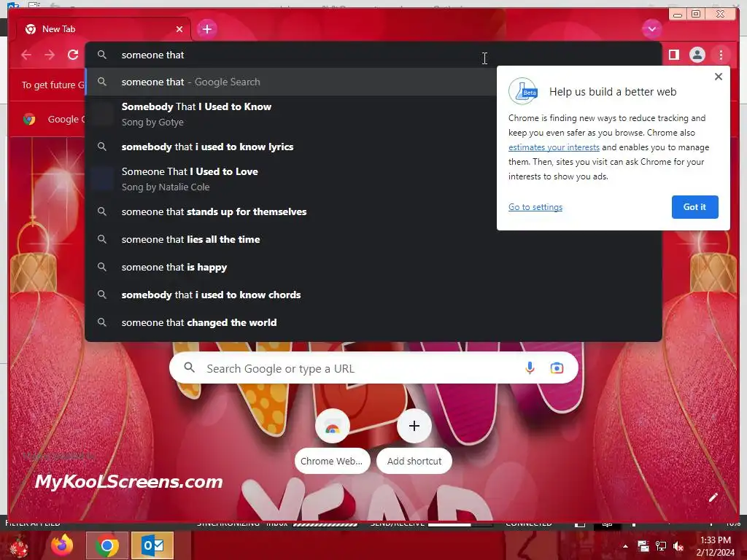Click the Google Chrome logo in infobar
Screen dimensions: 747x560
29,119
